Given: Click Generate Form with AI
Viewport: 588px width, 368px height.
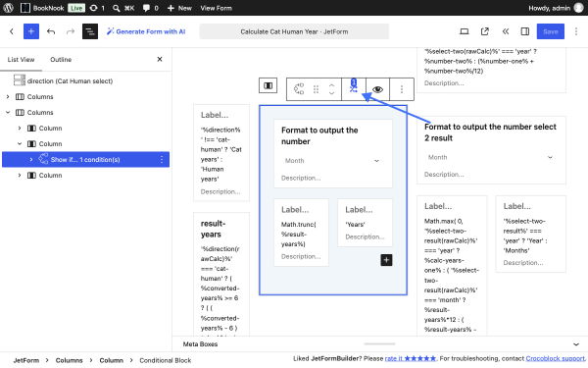Looking at the screenshot, I should pyautogui.click(x=146, y=31).
